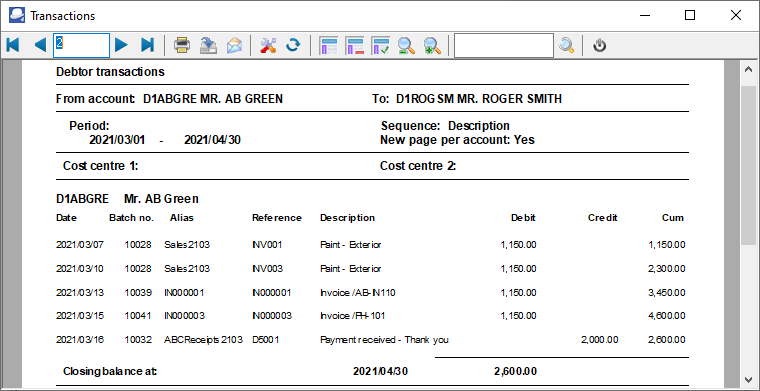Go to the previous report page

click(x=40, y=46)
